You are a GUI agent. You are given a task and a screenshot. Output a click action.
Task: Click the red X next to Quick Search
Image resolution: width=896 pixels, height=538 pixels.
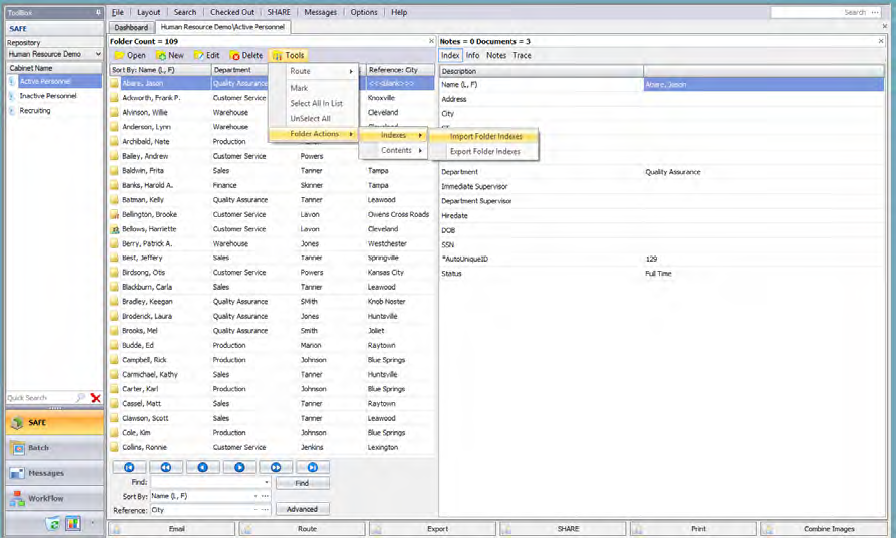tap(95, 398)
